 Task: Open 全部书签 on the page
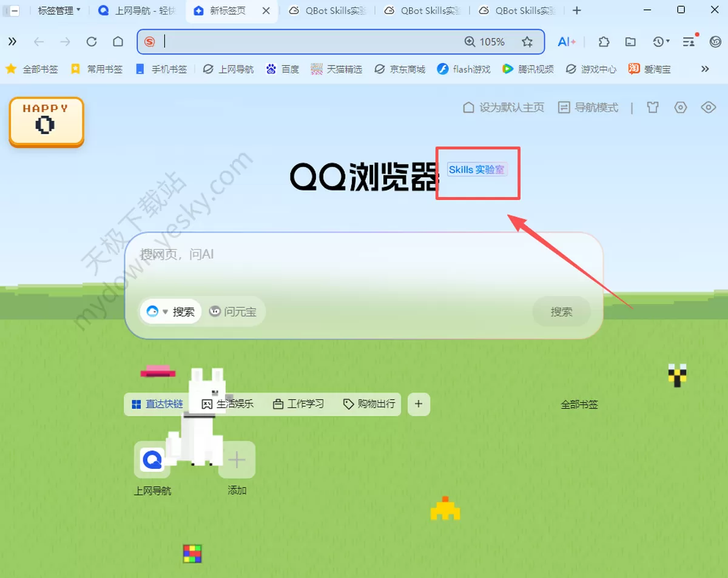[x=579, y=405]
